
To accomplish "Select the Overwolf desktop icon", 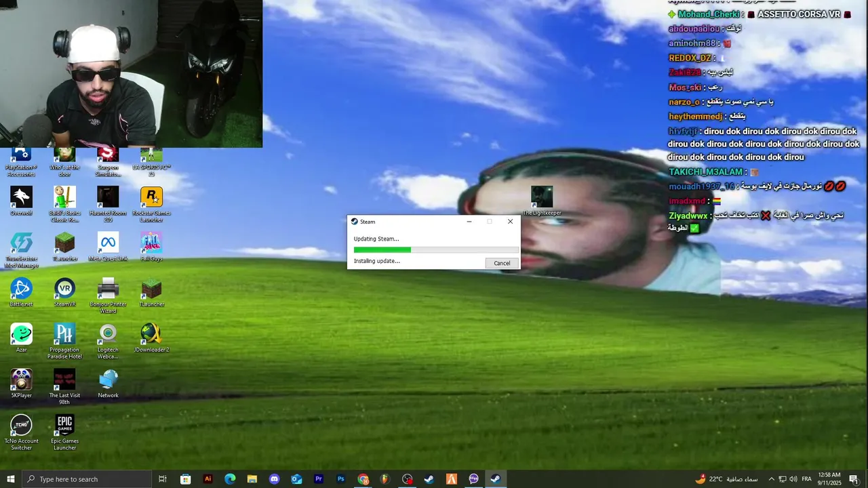I will point(21,201).
